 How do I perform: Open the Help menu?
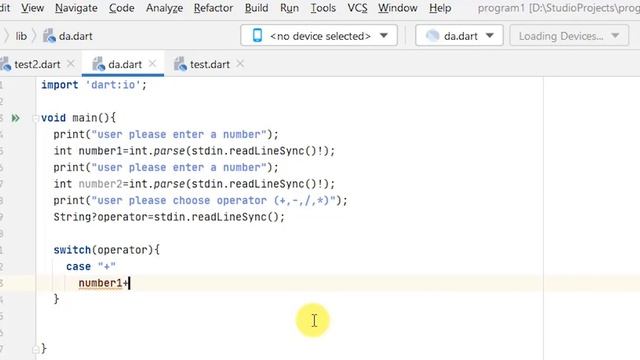[x=440, y=8]
